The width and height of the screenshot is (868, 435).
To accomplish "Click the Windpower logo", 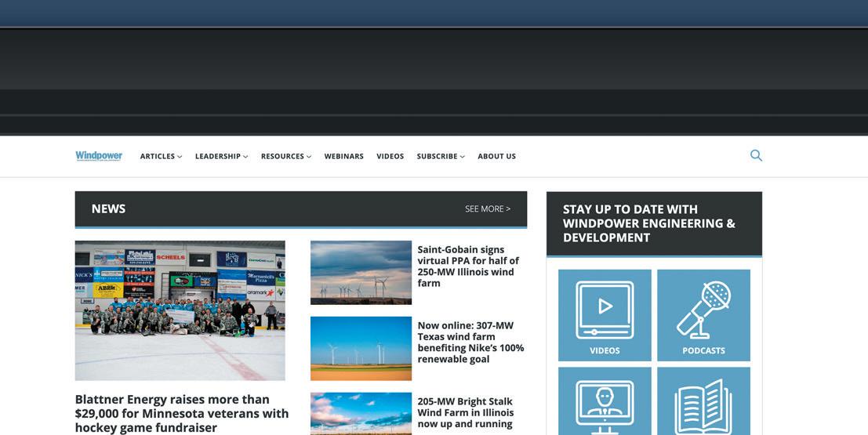I will click(99, 156).
